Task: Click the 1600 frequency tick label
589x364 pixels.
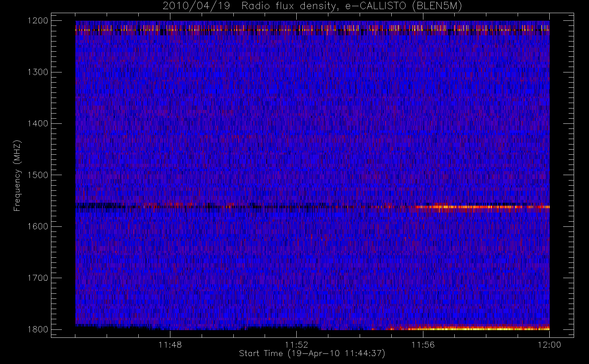Action: pyautogui.click(x=38, y=226)
